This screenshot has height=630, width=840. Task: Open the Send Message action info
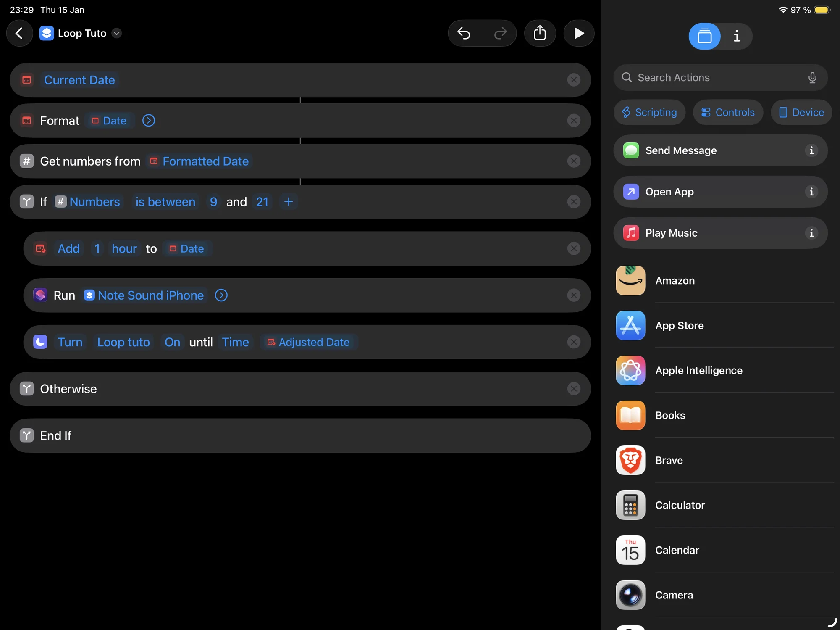tap(811, 150)
